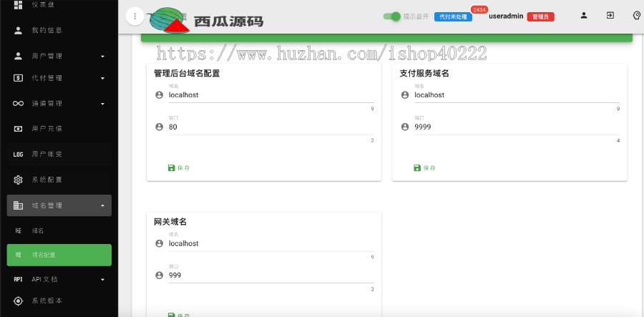Click the logout arrow icon in header
Screen dimensions: 644x317
point(610,15)
